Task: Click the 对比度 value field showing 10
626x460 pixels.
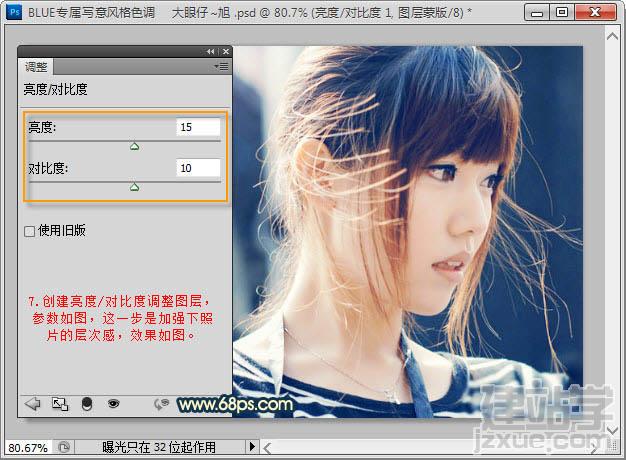Action: point(198,168)
